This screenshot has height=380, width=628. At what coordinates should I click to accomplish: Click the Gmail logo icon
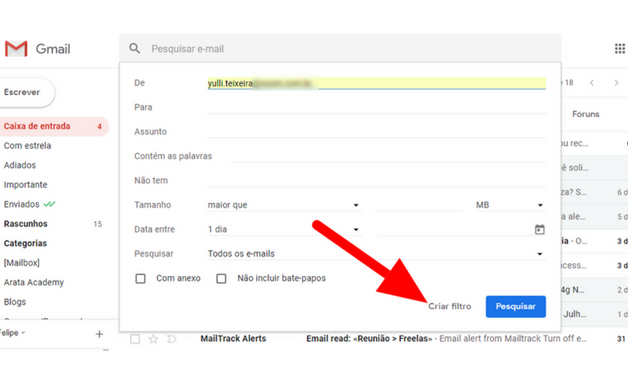pos(16,49)
